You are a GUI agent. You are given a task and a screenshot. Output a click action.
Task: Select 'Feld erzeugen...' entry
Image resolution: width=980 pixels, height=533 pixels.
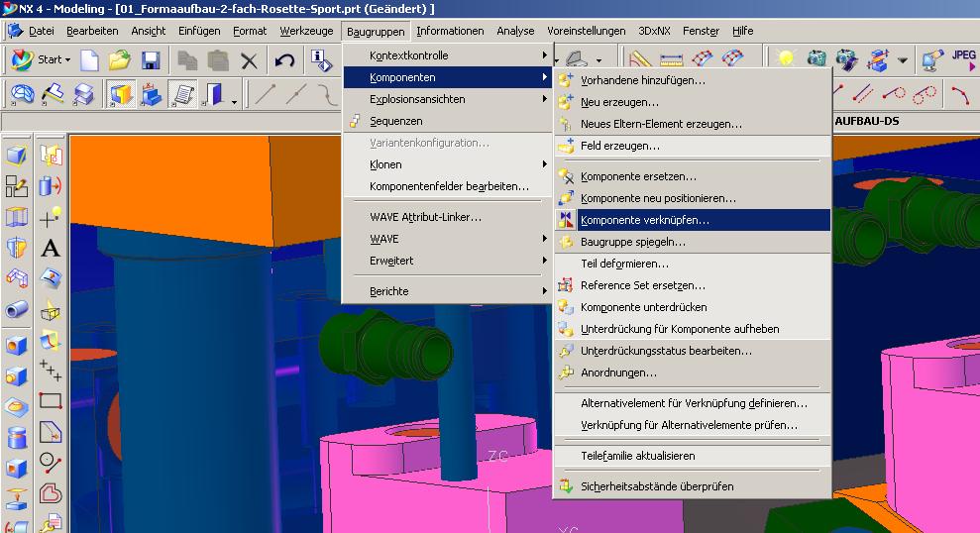coord(693,146)
